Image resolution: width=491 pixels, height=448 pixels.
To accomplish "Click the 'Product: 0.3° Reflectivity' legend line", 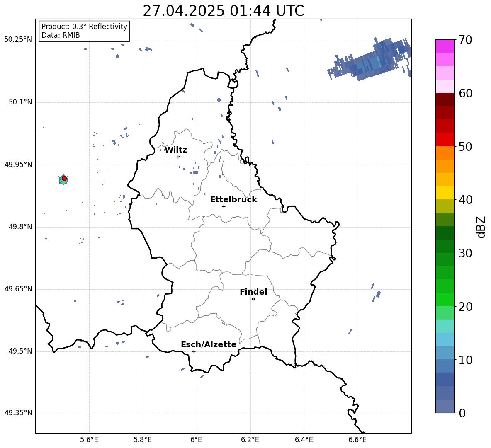I will pyautogui.click(x=84, y=27).
